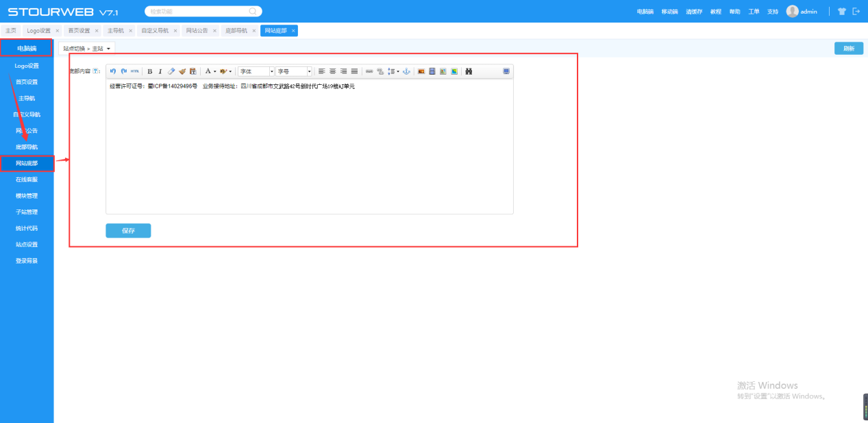Click the 刷新 refresh button

point(848,49)
